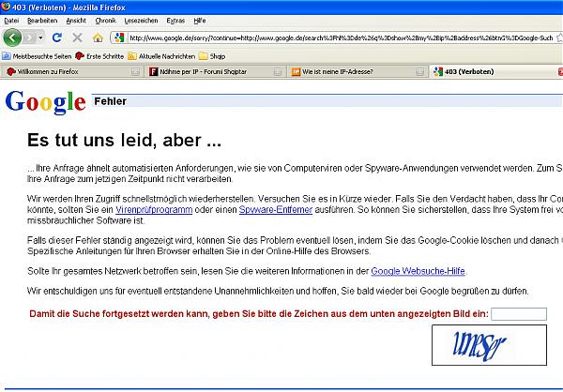Image resolution: width=563 pixels, height=392 pixels.
Task: Open the Ansicht menu
Action: pos(76,21)
